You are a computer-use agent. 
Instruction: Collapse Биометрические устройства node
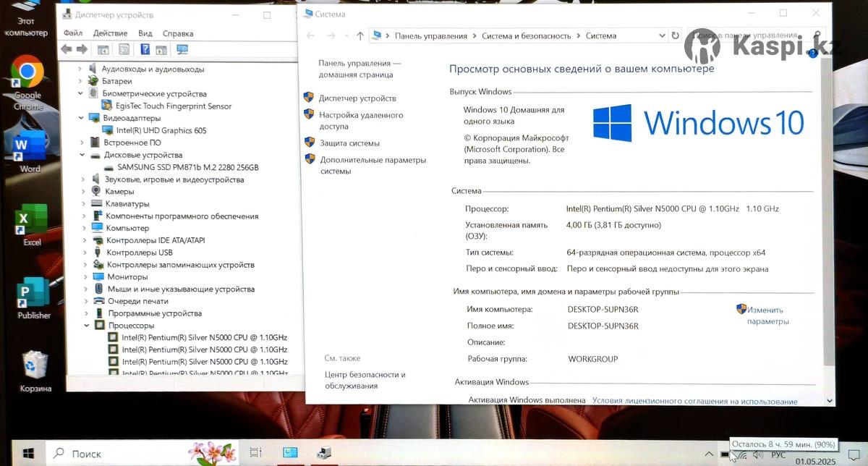[80, 93]
